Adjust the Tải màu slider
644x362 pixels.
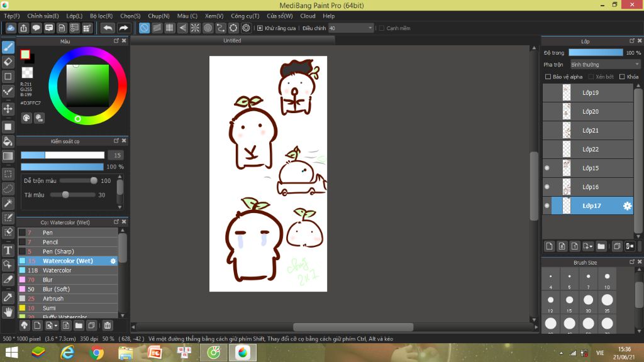(73, 195)
